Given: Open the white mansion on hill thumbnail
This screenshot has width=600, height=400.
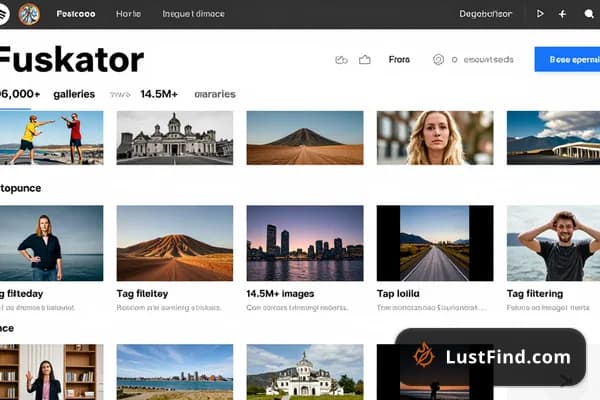Looking at the screenshot, I should point(305,372).
